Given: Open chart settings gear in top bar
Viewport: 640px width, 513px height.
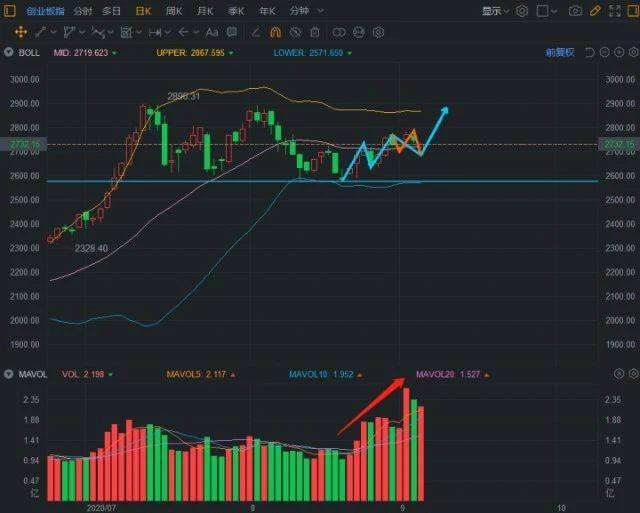Looking at the screenshot, I should click(522, 11).
